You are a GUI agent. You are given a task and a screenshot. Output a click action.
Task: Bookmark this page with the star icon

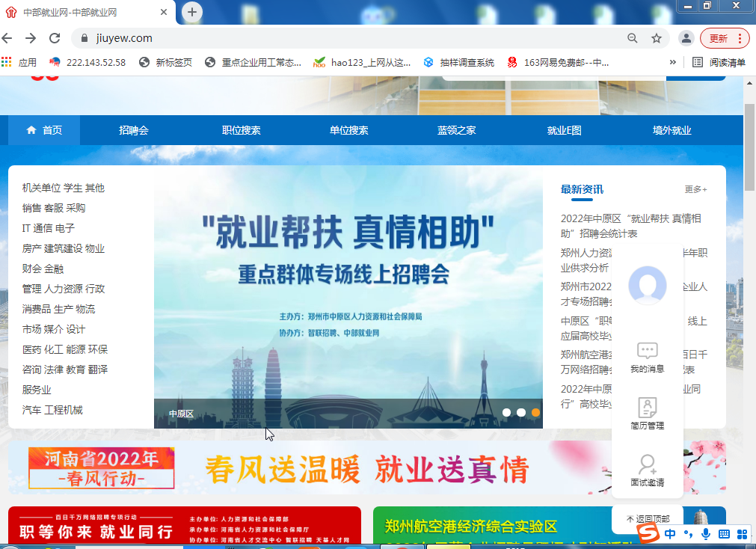click(x=657, y=38)
